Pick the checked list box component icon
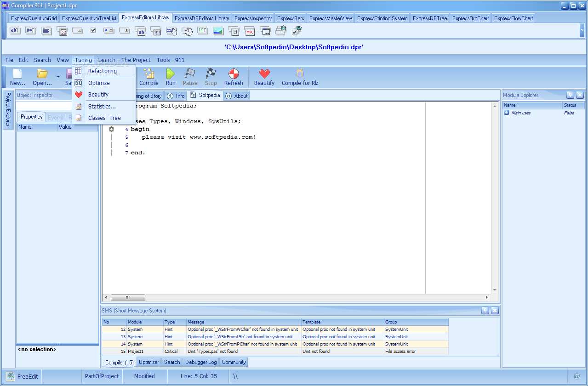This screenshot has width=588, height=386. coord(297,31)
